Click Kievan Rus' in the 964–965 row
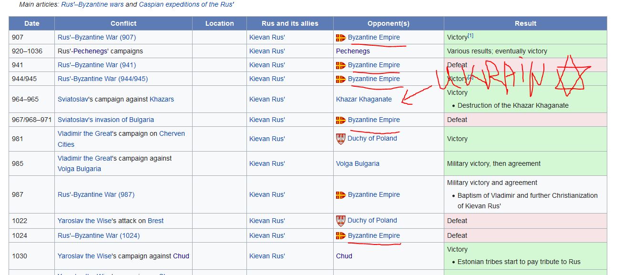The height and width of the screenshot is (275, 644). (x=267, y=99)
